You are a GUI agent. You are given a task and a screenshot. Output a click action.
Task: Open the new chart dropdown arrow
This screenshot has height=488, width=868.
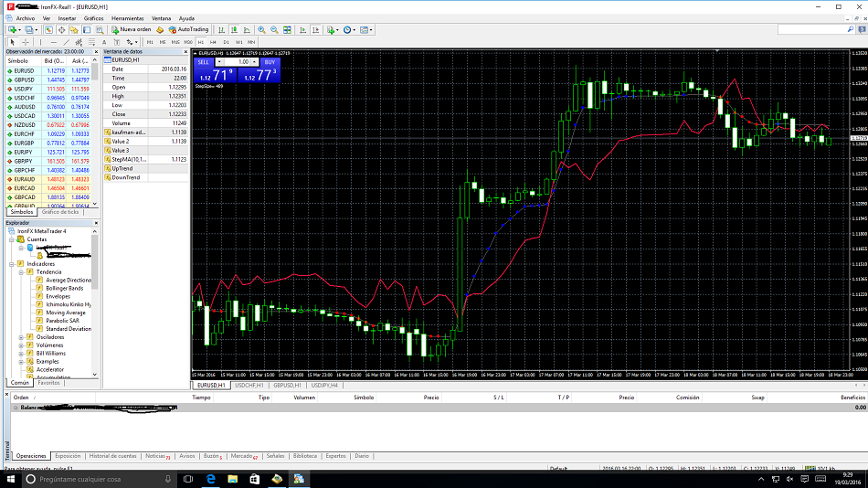coord(19,30)
